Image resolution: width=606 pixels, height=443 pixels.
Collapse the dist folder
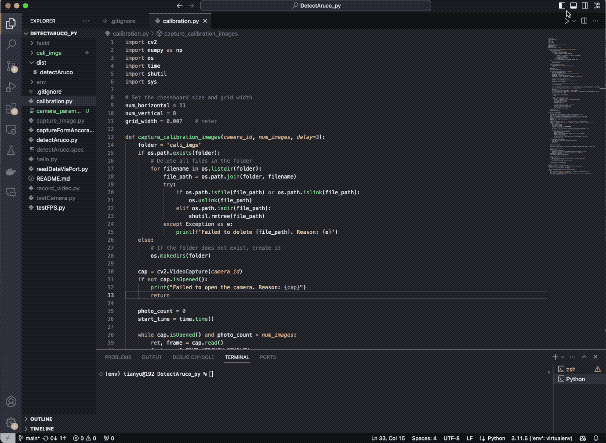[41, 63]
